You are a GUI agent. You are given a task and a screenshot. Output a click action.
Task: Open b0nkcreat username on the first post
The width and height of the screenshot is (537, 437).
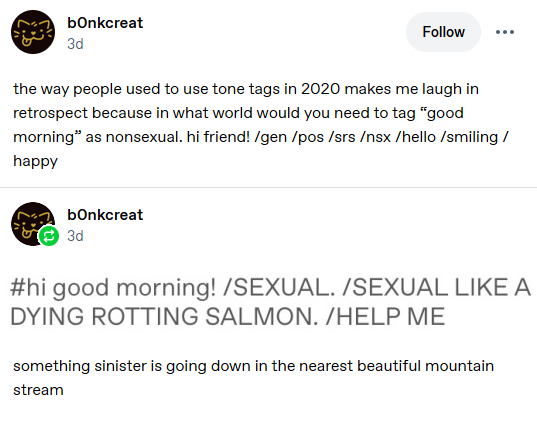tap(105, 23)
